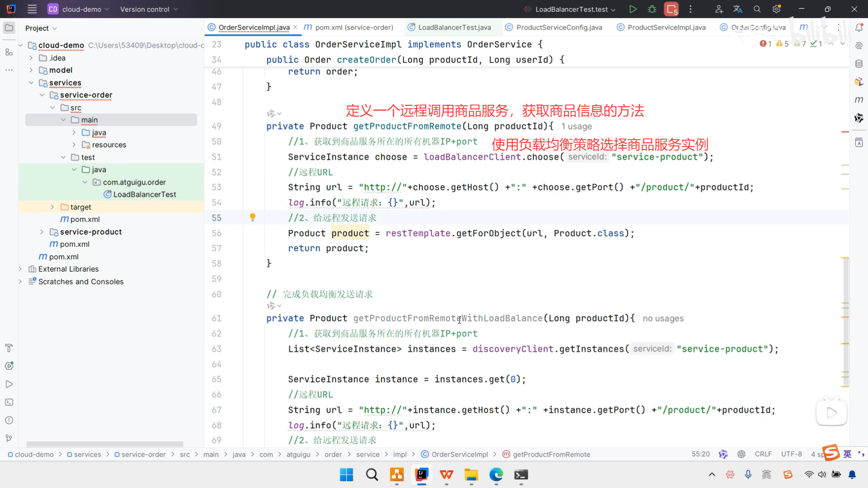Click the '1 usage' hint of getProductFromRemote
This screenshot has width=868, height=488.
pos(576,127)
